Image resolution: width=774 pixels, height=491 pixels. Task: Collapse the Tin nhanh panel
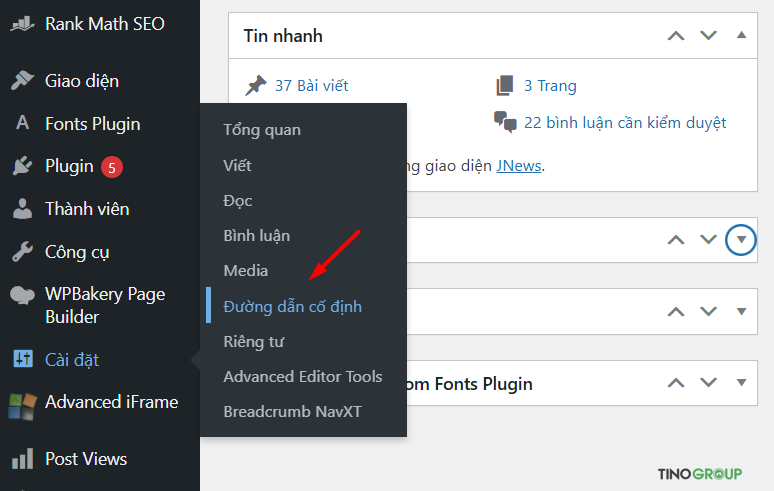tap(741, 35)
